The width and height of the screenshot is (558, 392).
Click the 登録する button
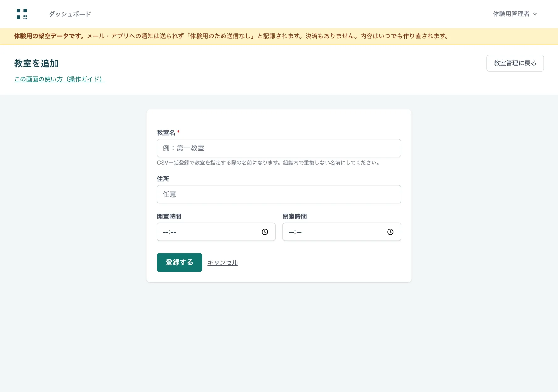tap(179, 262)
